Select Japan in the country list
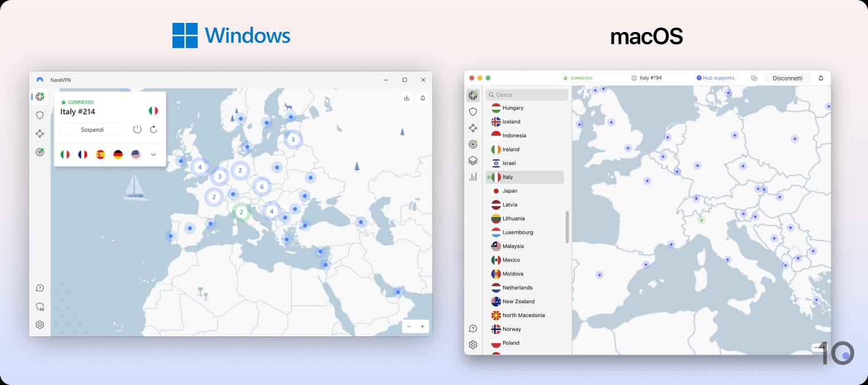Image resolution: width=868 pixels, height=385 pixels. [x=525, y=191]
